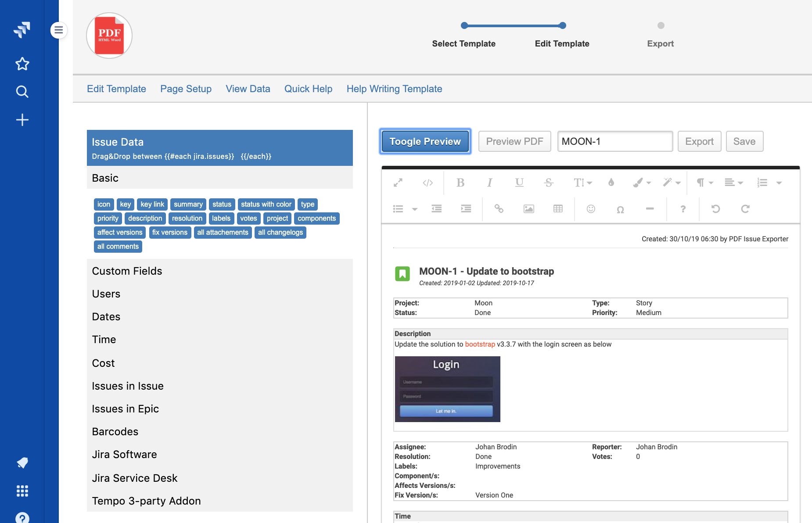The width and height of the screenshot is (812, 523).
Task: Apply bold formatting
Action: tap(460, 183)
